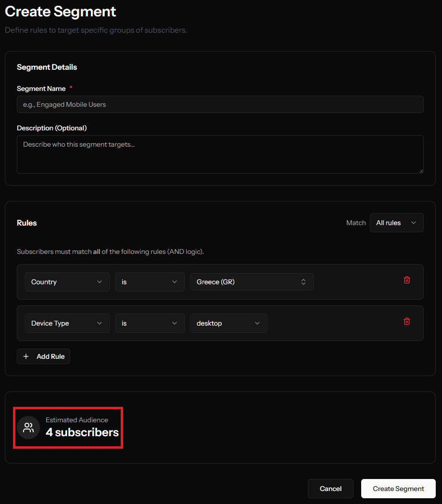Delete the Country rule using its trash icon
This screenshot has height=504, width=442.
pos(406,279)
